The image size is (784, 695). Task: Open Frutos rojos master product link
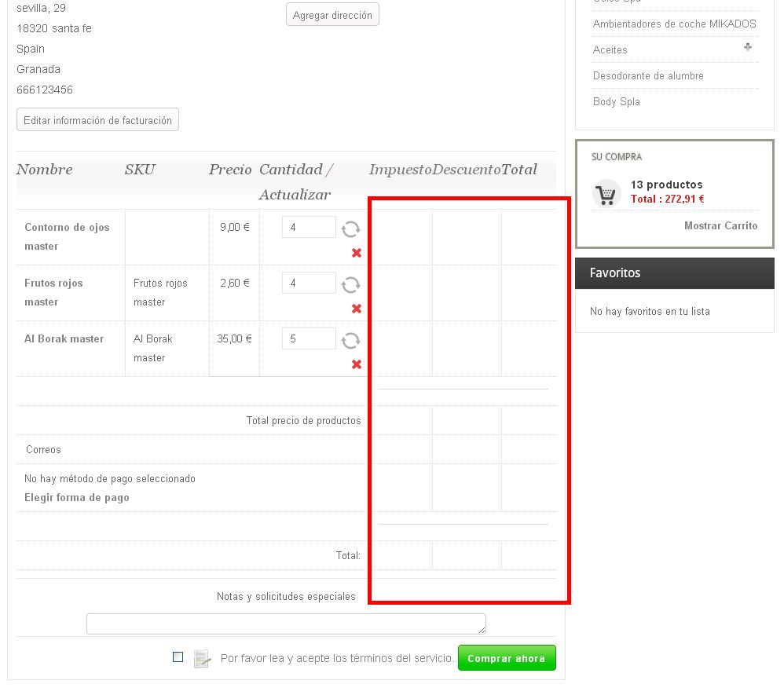pos(53,292)
